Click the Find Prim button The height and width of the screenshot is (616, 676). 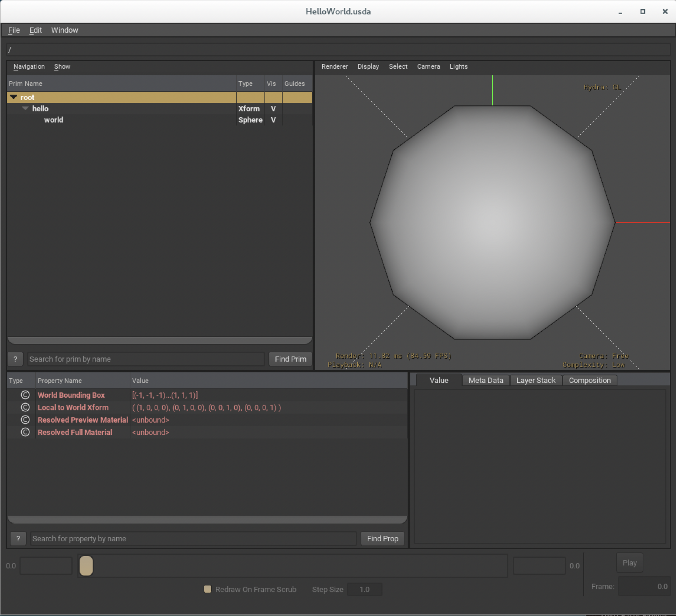click(x=290, y=359)
